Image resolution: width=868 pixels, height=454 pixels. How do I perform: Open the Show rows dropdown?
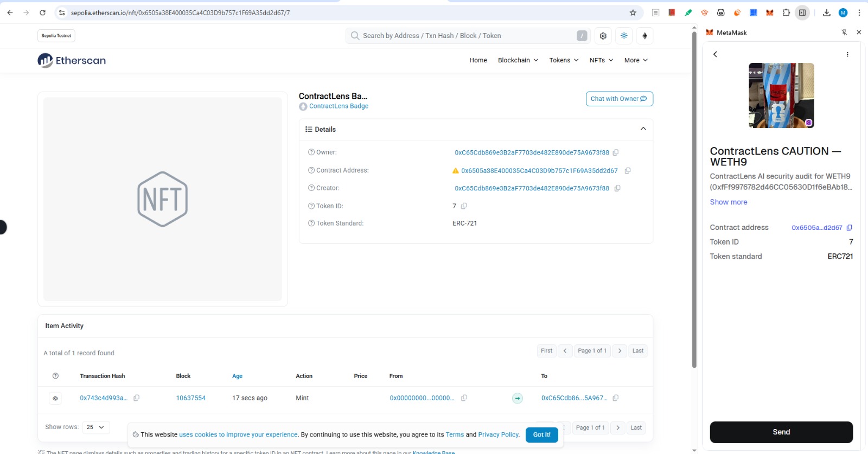[95, 427]
